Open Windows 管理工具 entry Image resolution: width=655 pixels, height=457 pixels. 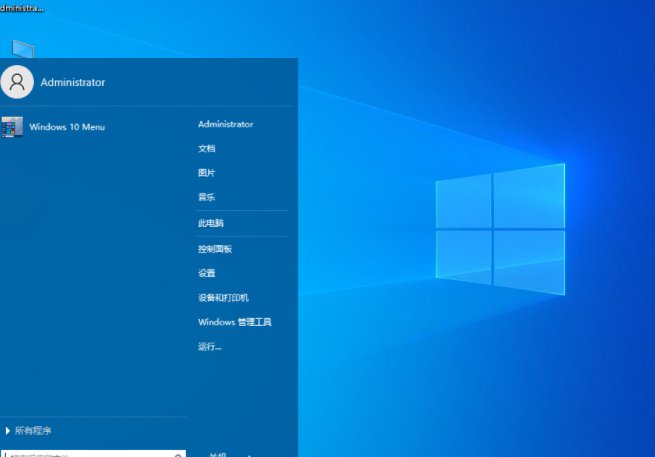235,322
